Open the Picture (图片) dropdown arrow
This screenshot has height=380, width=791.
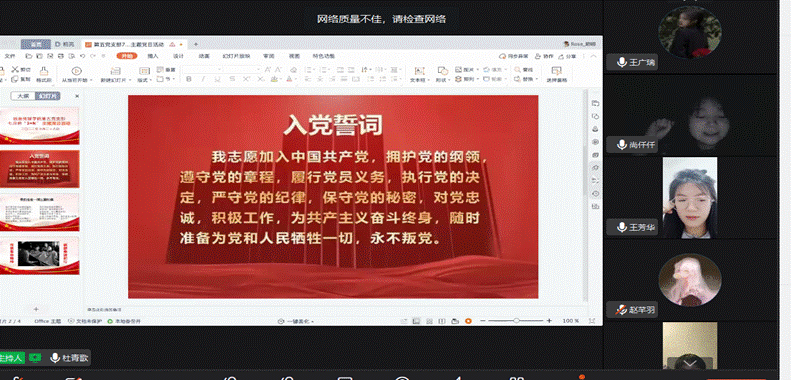tap(479, 69)
